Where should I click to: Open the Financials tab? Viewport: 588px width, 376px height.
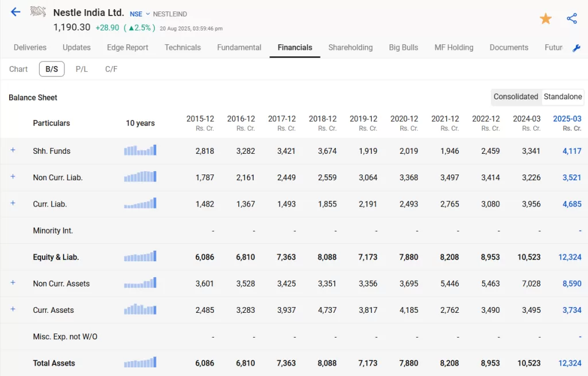pyautogui.click(x=295, y=48)
